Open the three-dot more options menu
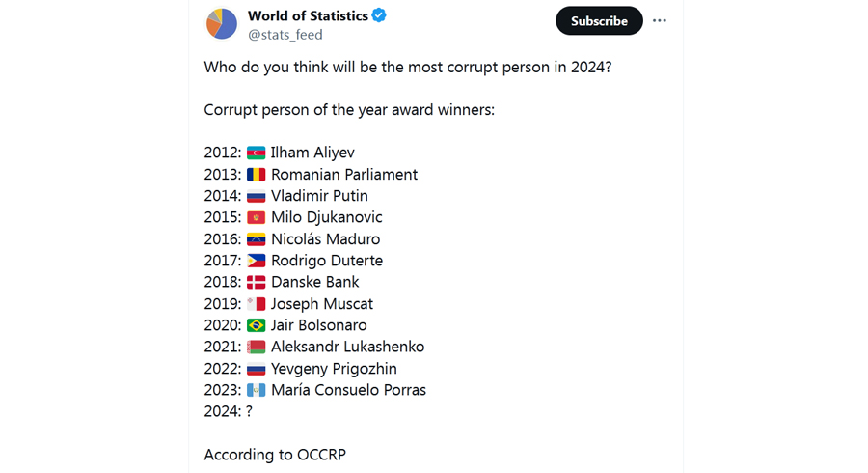 click(x=660, y=21)
